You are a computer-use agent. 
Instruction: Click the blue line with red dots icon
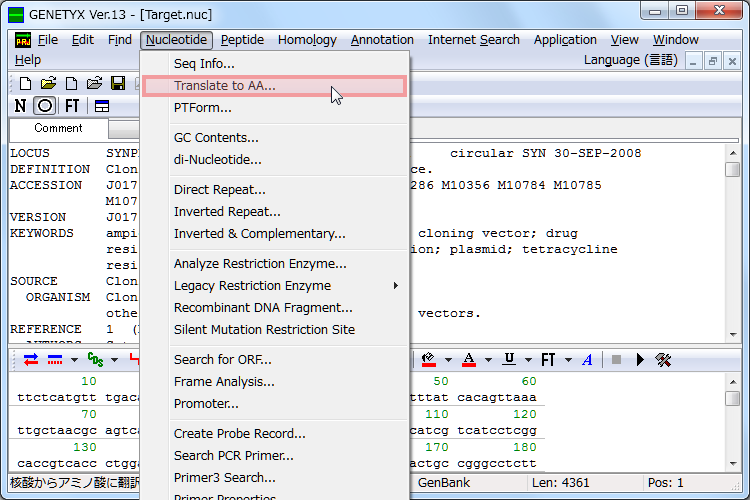55,359
